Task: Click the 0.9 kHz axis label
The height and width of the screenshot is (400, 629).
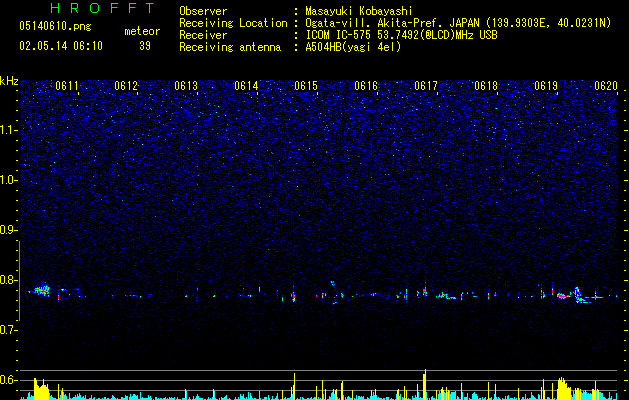Action: pos(9,230)
